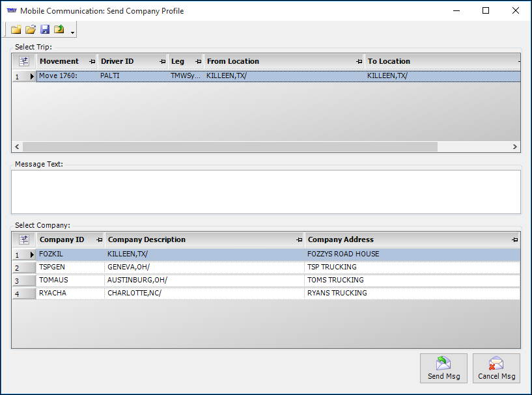Click the AUSTINBURG,OH/ description cell
The width and height of the screenshot is (532, 395).
pos(204,280)
